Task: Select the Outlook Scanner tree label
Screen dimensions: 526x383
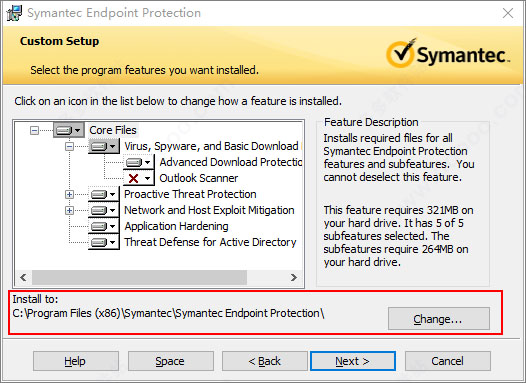Action: 199,178
